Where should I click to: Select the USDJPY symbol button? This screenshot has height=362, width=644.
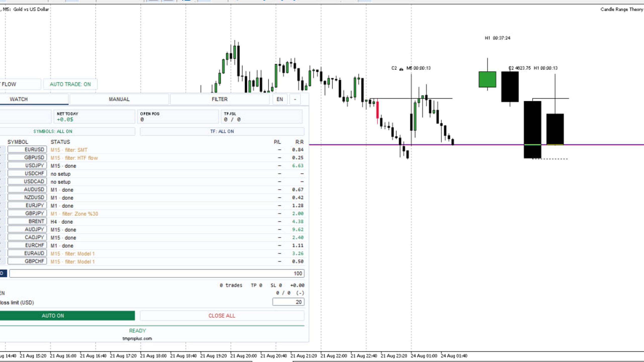point(27,166)
